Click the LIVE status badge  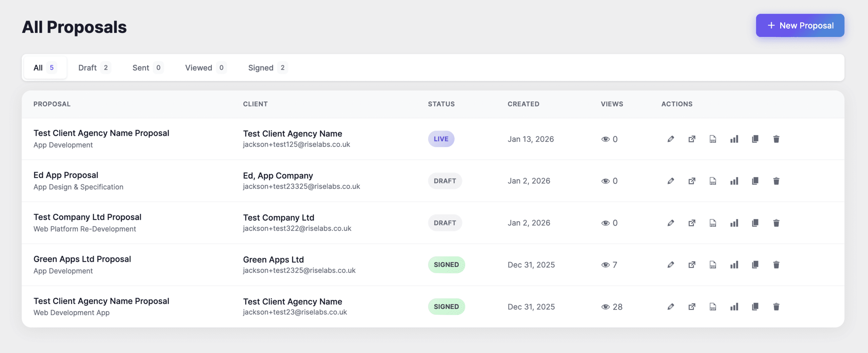441,139
